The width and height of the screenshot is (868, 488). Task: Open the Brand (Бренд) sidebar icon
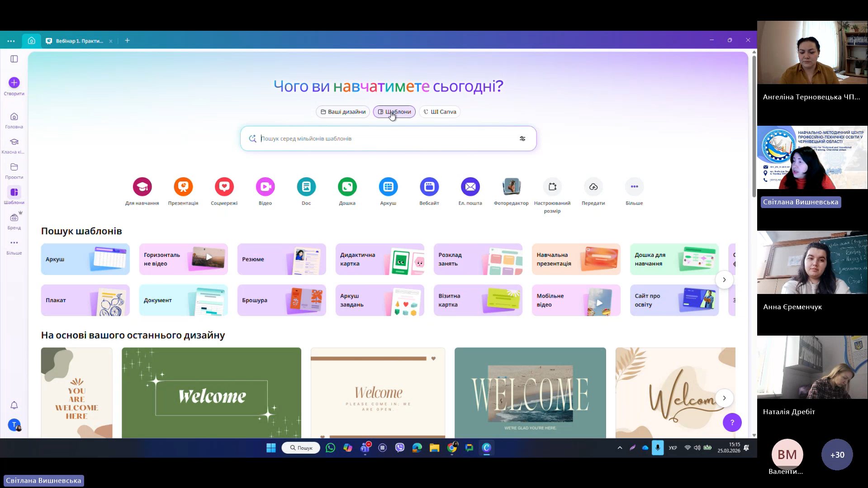click(14, 218)
